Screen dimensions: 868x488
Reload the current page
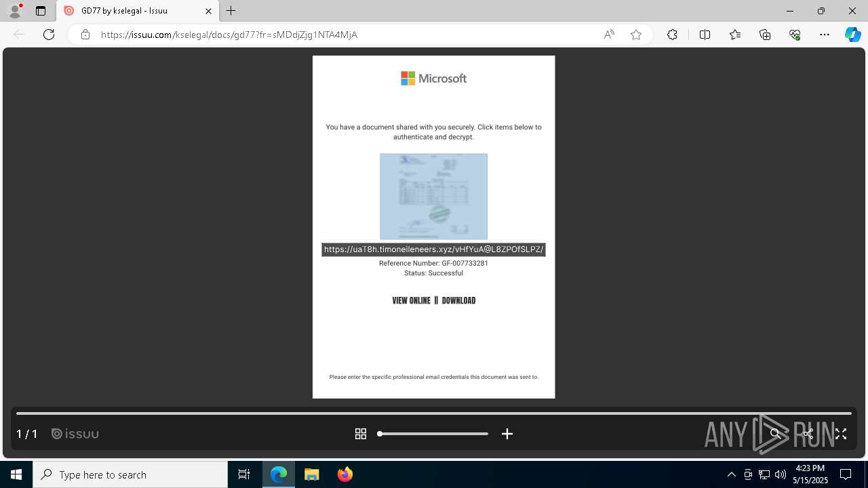[x=49, y=35]
